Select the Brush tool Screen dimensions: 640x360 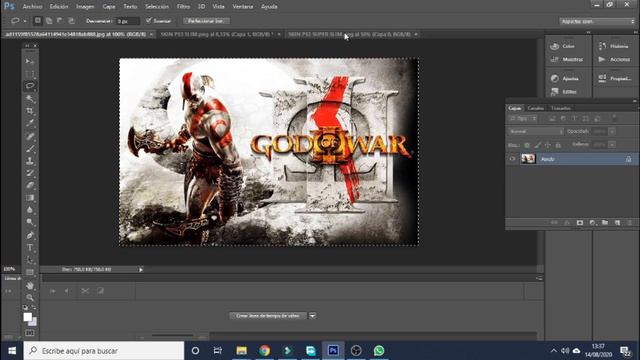(30, 149)
